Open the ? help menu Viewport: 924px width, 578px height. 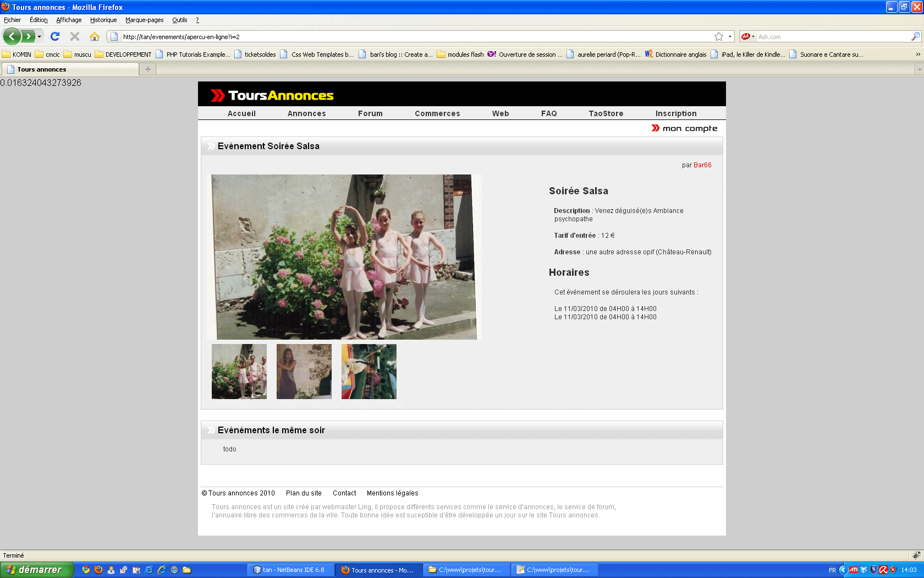coord(197,20)
